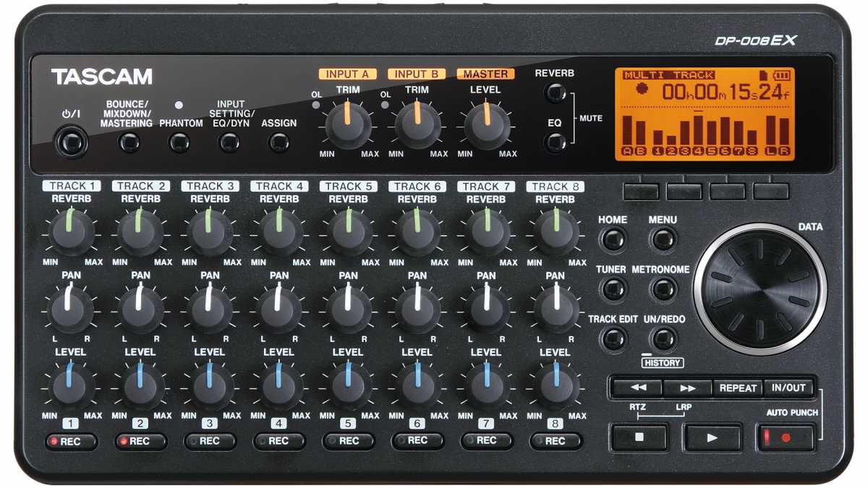Screen dimensions: 868x488
Task: Click MULTI TRACK label on the LCD
Action: point(669,74)
